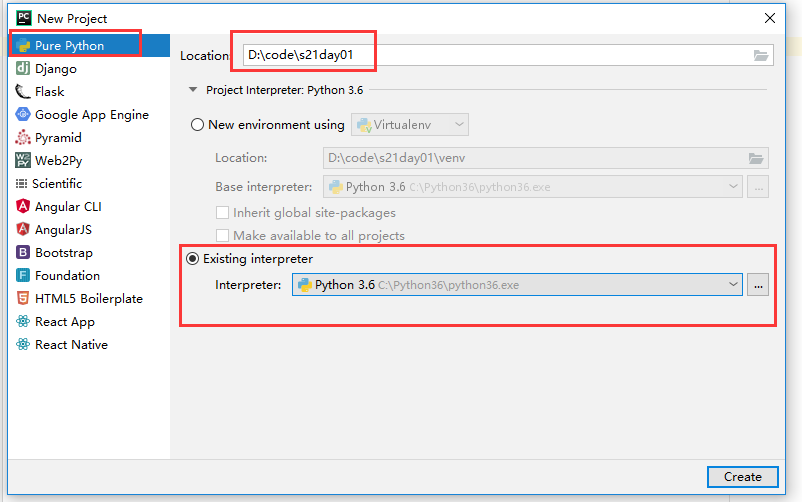Screen dimensions: 802x502
Task: Click the Django icon in project list
Action: pos(23,69)
